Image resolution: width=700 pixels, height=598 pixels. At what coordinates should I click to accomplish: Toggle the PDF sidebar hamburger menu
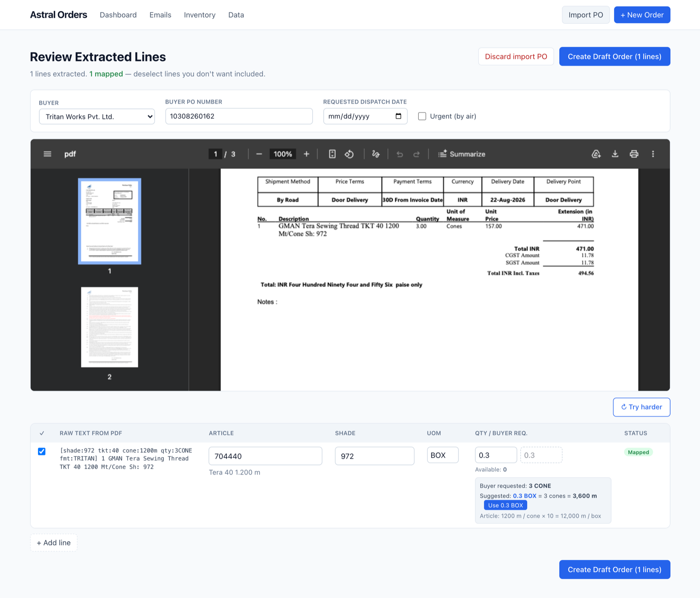coord(48,154)
